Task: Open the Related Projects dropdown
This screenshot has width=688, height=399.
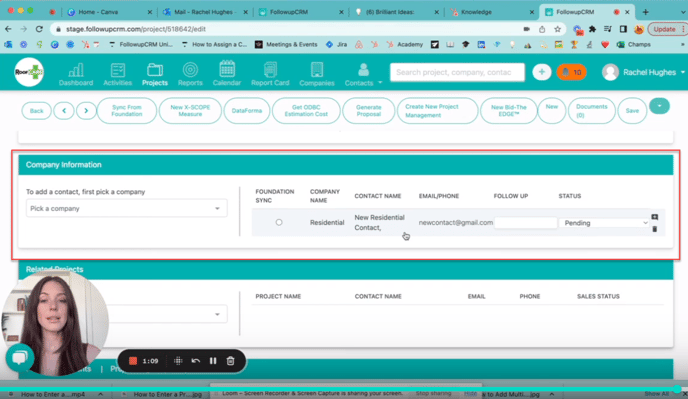Action: (x=167, y=314)
